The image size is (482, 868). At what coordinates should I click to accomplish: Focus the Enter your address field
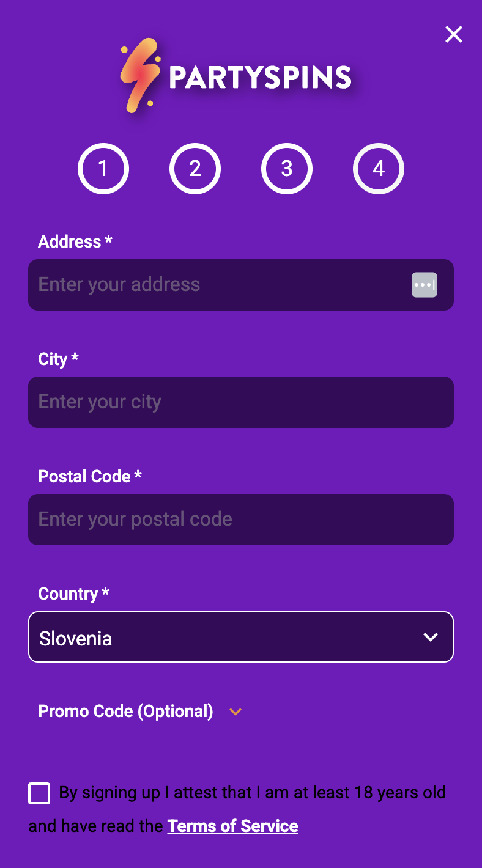tap(214, 285)
